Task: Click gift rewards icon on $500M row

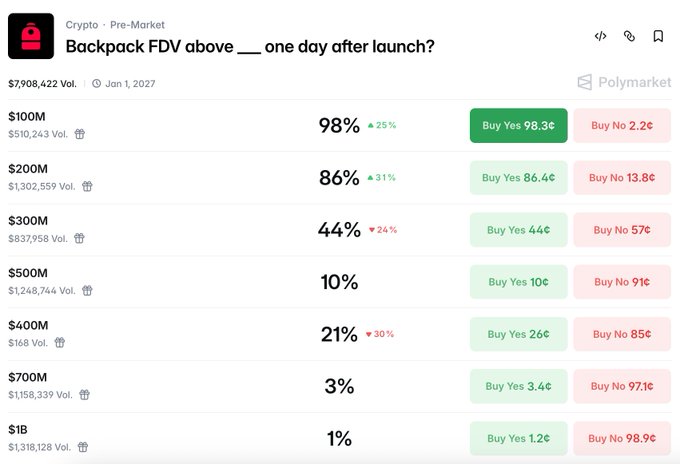Action: tap(87, 290)
